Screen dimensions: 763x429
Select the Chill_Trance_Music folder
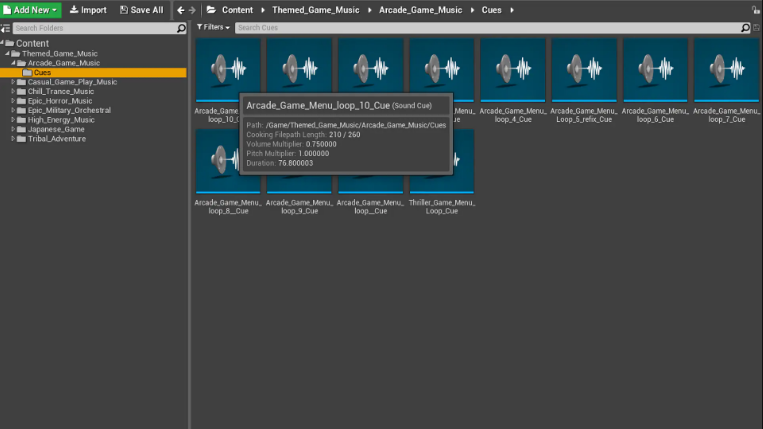(60, 91)
